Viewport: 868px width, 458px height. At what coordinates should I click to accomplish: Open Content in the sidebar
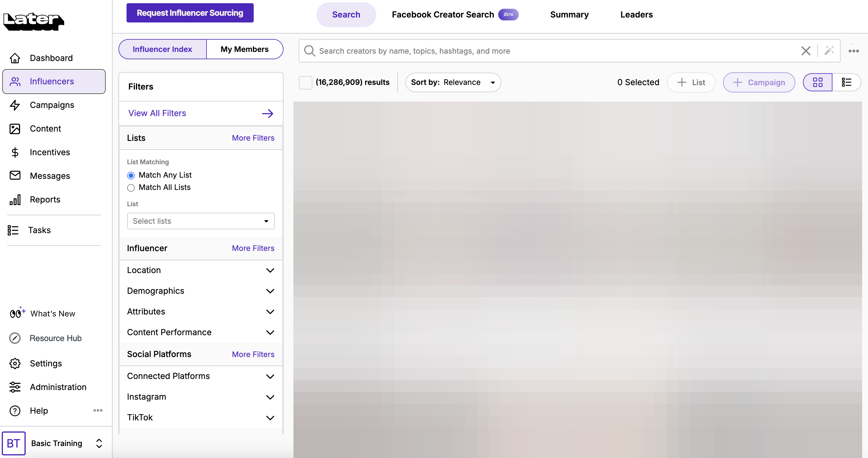tap(54, 129)
